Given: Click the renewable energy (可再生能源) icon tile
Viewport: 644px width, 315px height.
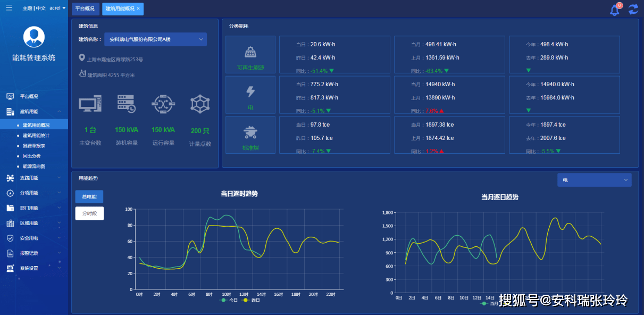Looking at the screenshot, I should tap(250, 54).
